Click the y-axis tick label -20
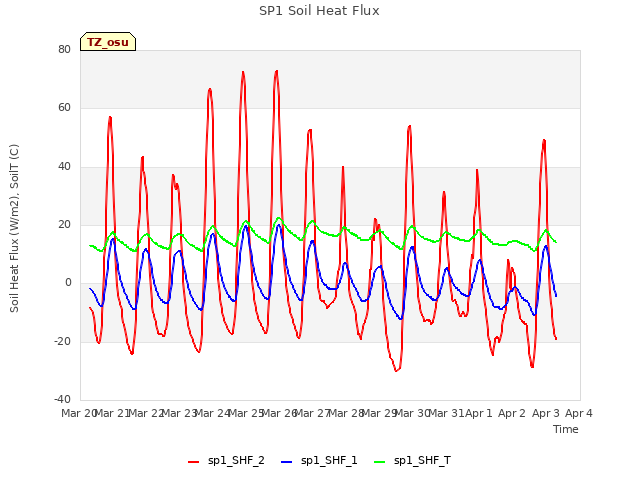 62,341
